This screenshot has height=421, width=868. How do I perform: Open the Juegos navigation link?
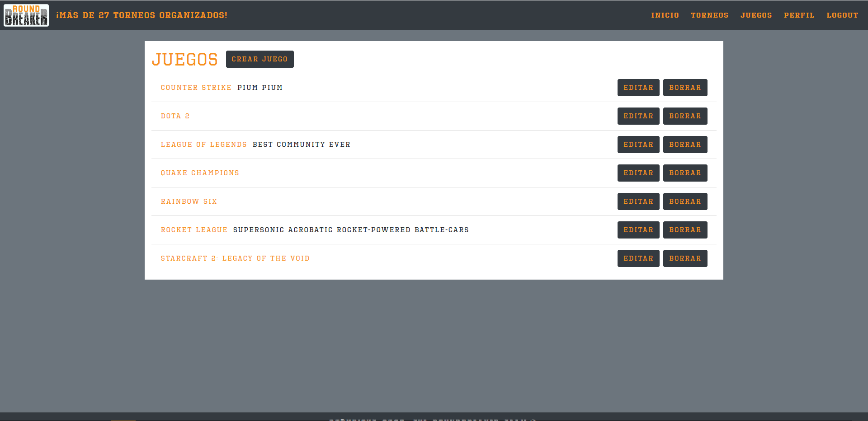coord(756,15)
